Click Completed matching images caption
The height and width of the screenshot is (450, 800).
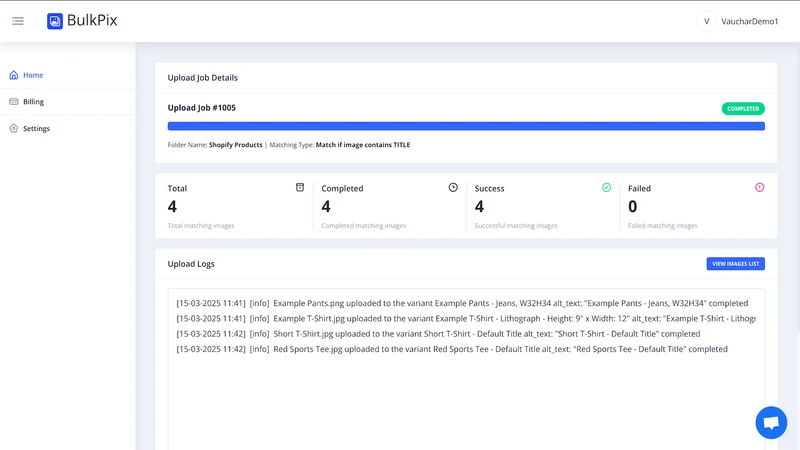(364, 226)
